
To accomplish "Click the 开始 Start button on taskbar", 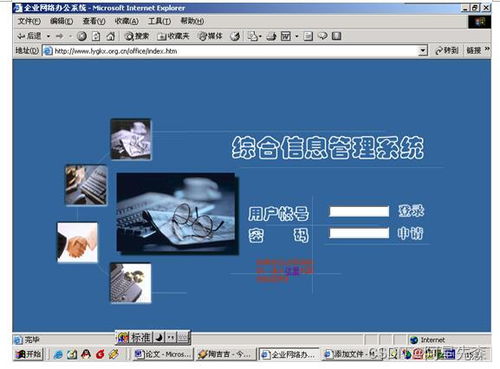I will tap(29, 354).
